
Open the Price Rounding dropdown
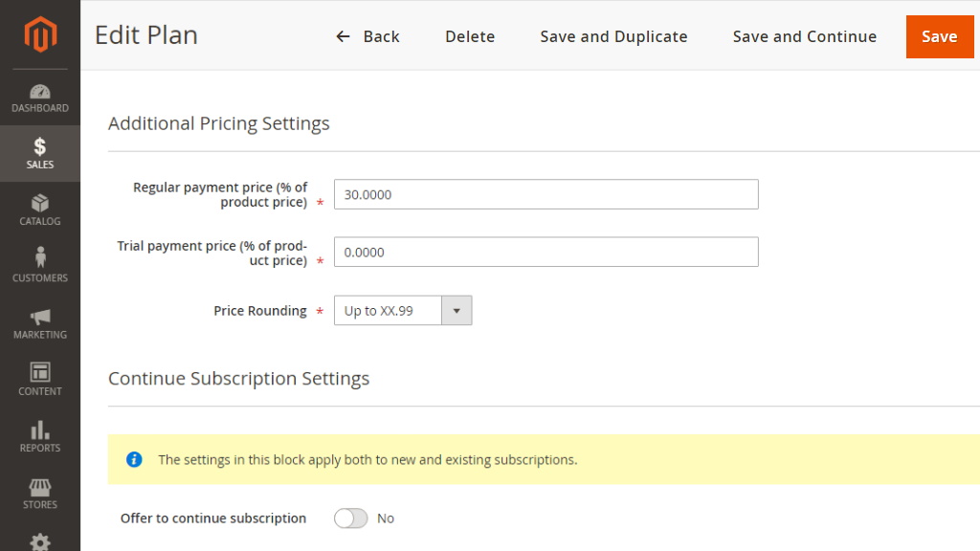pyautogui.click(x=403, y=311)
